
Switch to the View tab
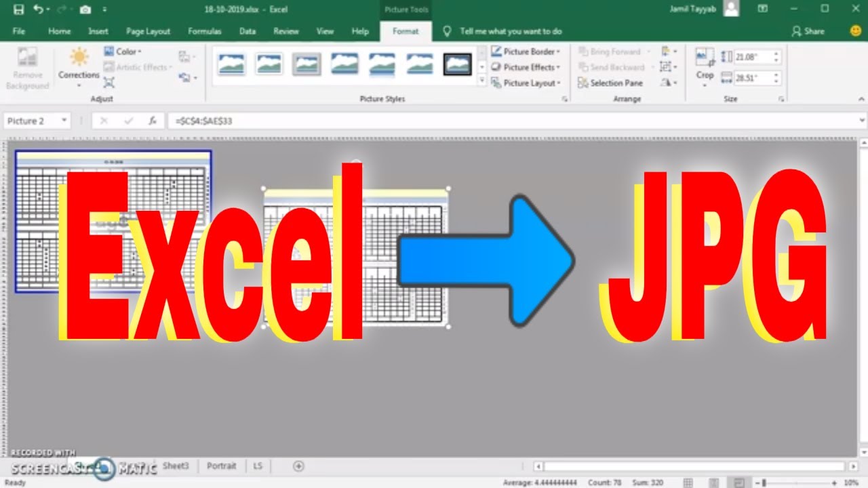[325, 31]
